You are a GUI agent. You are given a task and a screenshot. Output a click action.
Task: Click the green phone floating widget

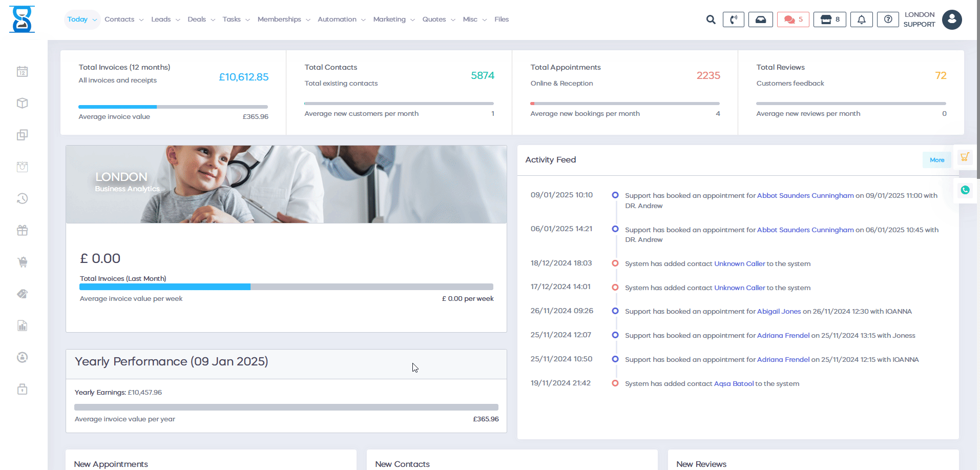click(x=965, y=190)
